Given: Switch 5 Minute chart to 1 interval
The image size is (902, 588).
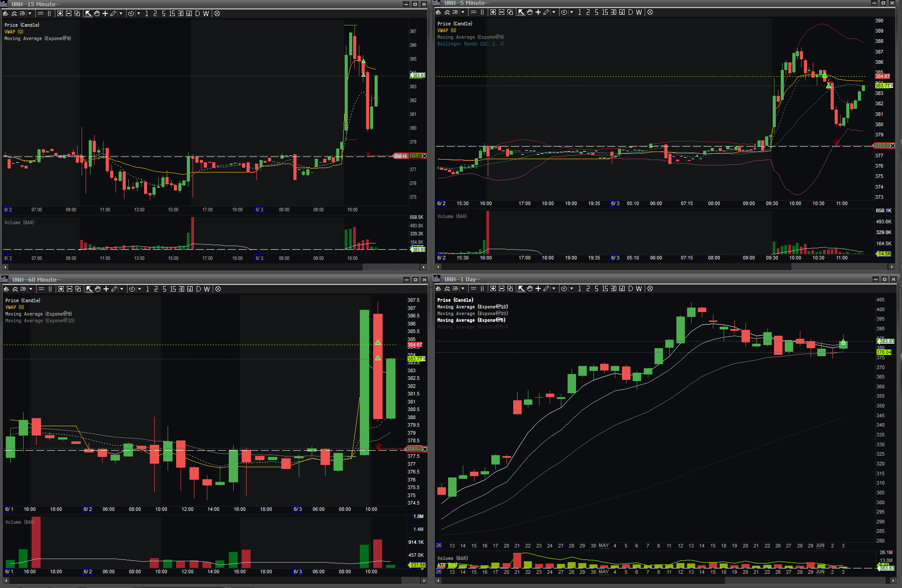Looking at the screenshot, I should (x=580, y=12).
